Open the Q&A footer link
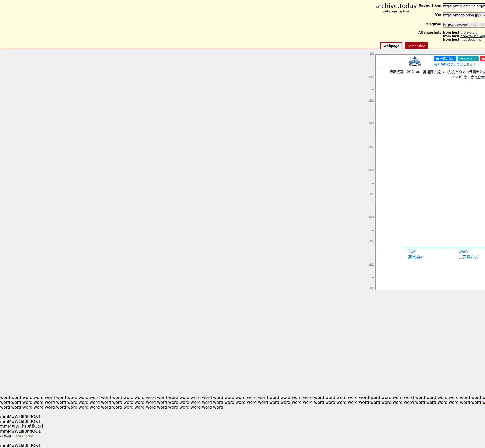The image size is (485, 448). [x=463, y=251]
